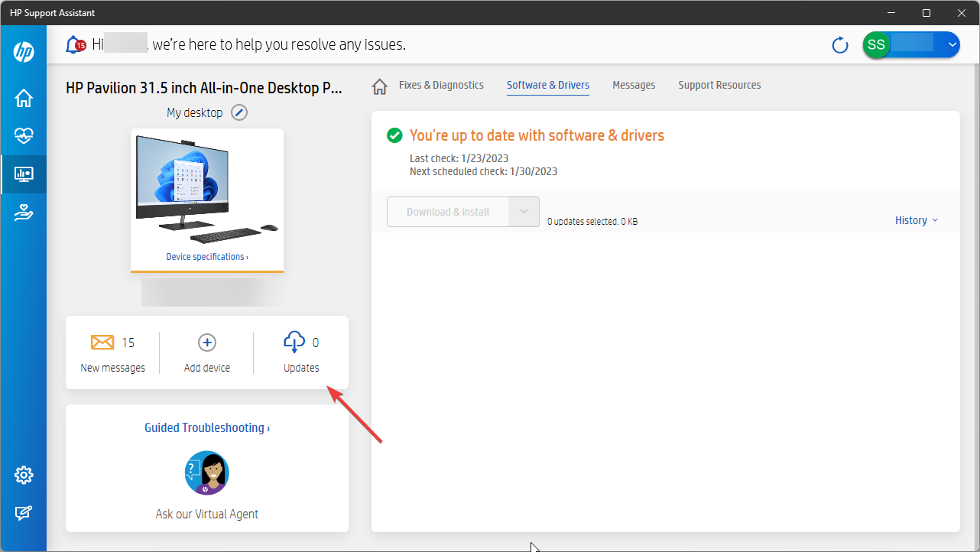Expand the SS user account dropdown
Screen dimensions: 980x552
[952, 45]
